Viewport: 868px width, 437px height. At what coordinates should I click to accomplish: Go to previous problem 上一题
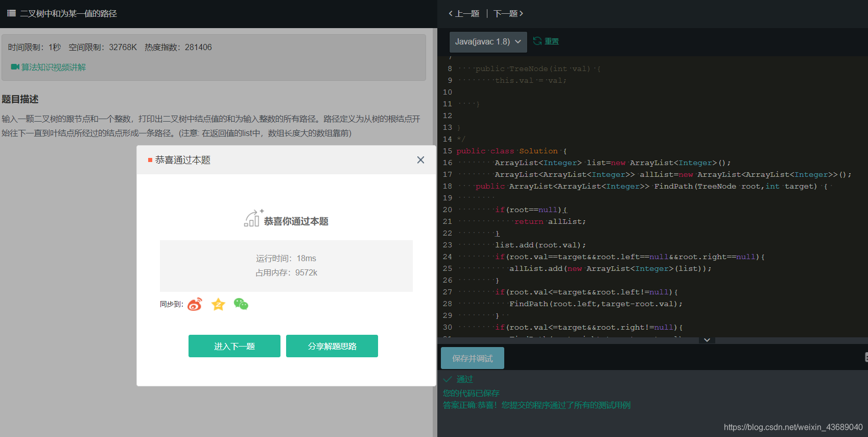pyautogui.click(x=464, y=13)
